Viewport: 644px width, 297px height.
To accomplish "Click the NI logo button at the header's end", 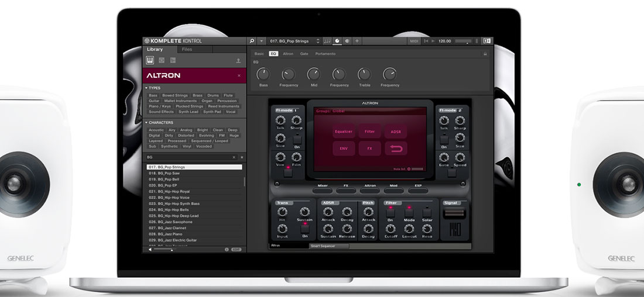I will [487, 41].
